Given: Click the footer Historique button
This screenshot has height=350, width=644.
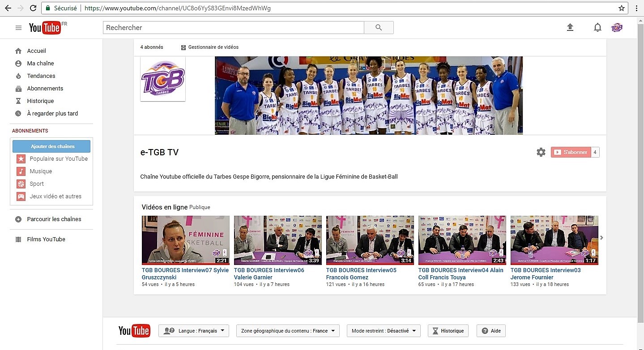Looking at the screenshot, I should coord(448,331).
